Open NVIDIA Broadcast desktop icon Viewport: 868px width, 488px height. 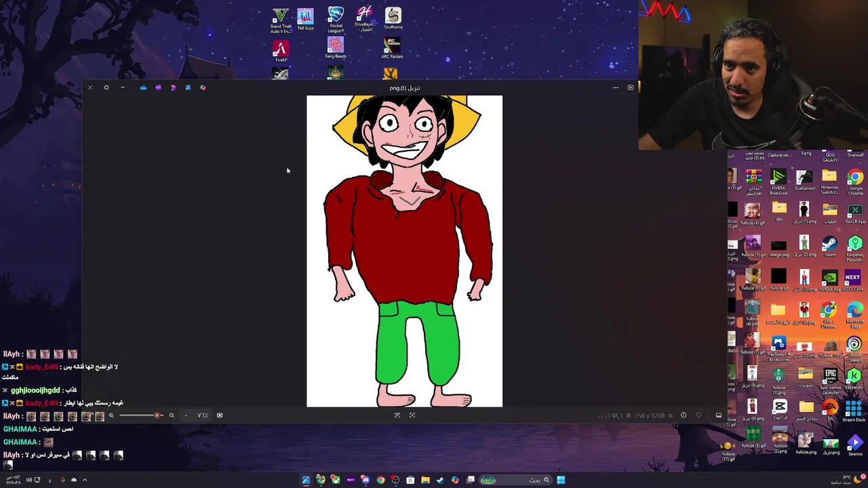coord(778,183)
